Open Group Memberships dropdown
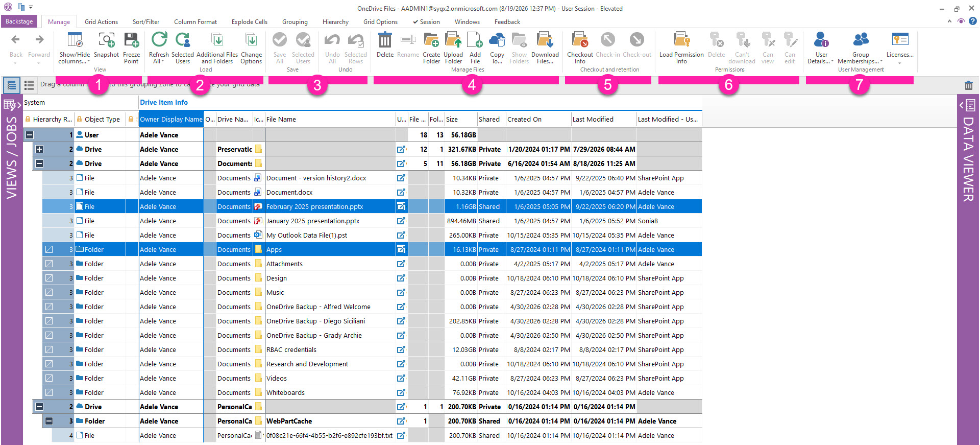 click(861, 58)
